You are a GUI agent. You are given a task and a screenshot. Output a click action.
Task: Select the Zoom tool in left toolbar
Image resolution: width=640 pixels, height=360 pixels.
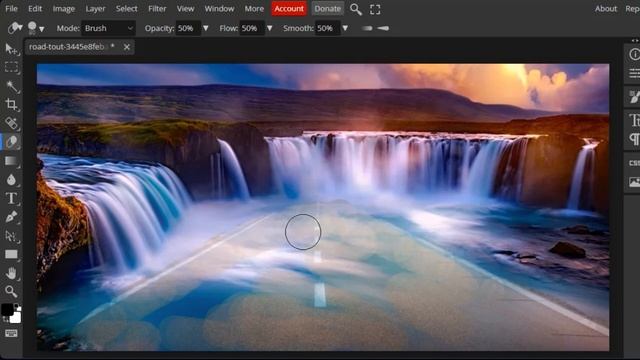pos(11,291)
